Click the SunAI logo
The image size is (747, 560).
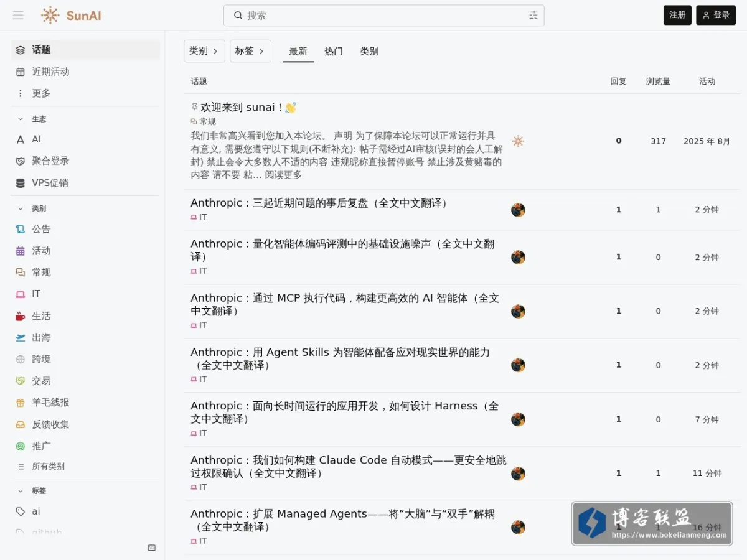pos(71,15)
